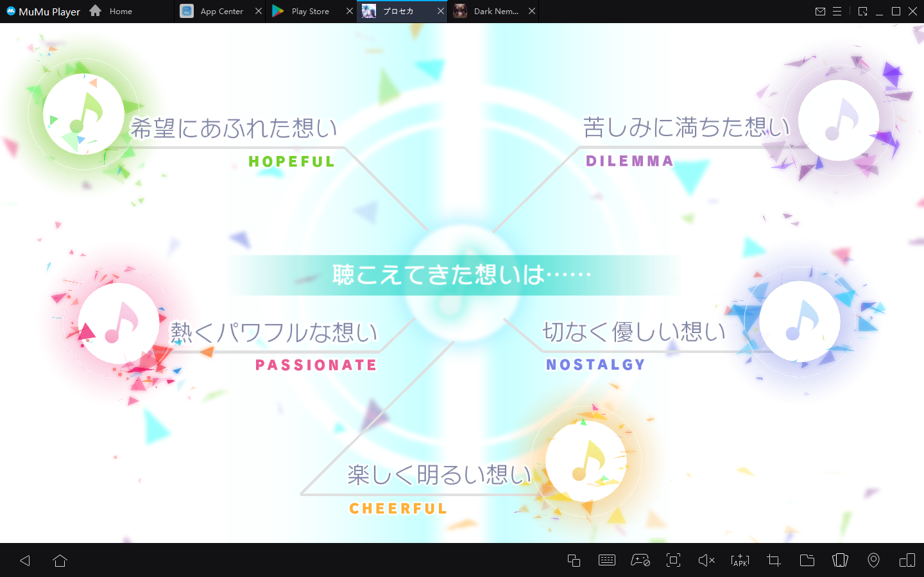Choose the 苦しみに満ちた想い option text
The width and height of the screenshot is (924, 577).
686,127
